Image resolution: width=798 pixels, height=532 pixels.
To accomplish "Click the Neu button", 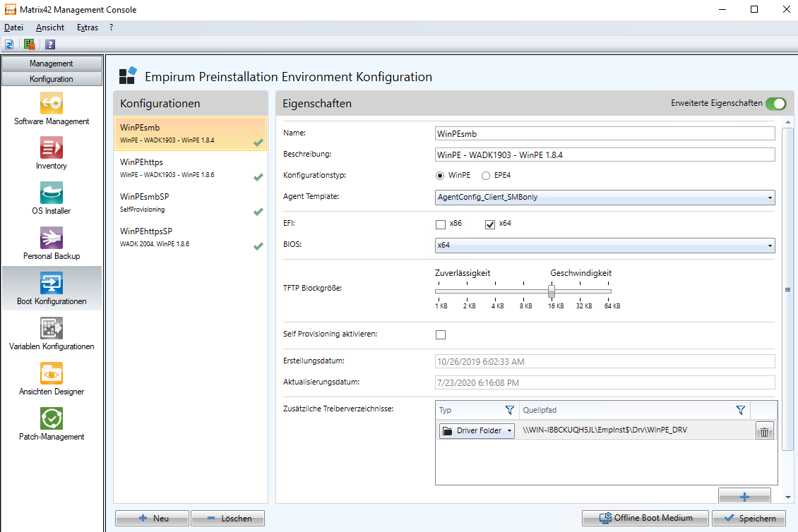I will click(x=152, y=519).
